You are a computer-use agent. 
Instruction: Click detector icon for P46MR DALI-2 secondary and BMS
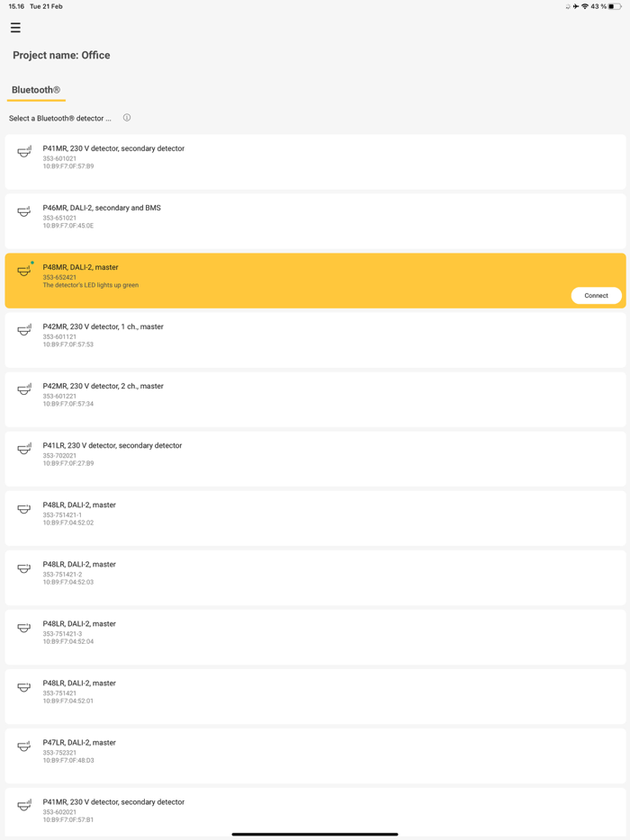pyautogui.click(x=24, y=211)
